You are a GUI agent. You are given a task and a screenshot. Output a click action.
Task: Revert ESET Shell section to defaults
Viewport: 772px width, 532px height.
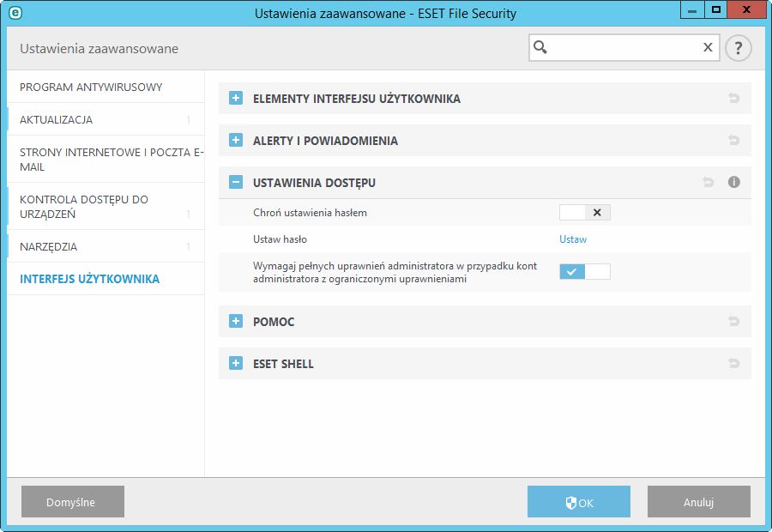pos(733,364)
